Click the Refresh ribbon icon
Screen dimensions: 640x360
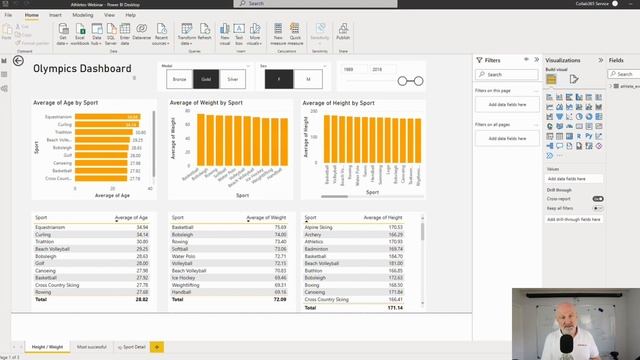(204, 32)
